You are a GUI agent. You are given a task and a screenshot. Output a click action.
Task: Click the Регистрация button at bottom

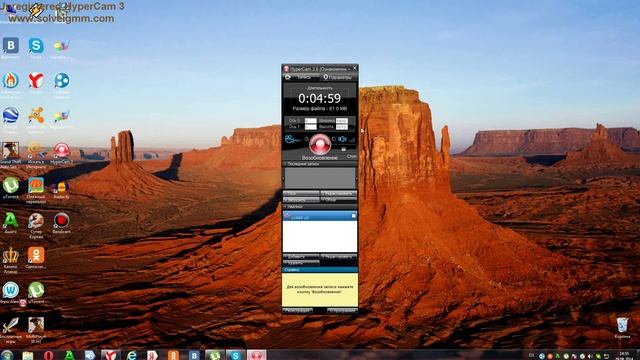click(x=298, y=311)
